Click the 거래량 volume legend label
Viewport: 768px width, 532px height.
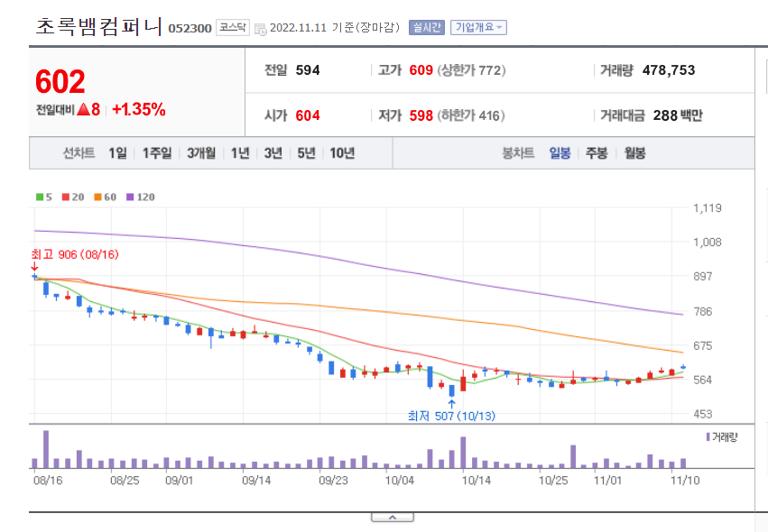[722, 437]
